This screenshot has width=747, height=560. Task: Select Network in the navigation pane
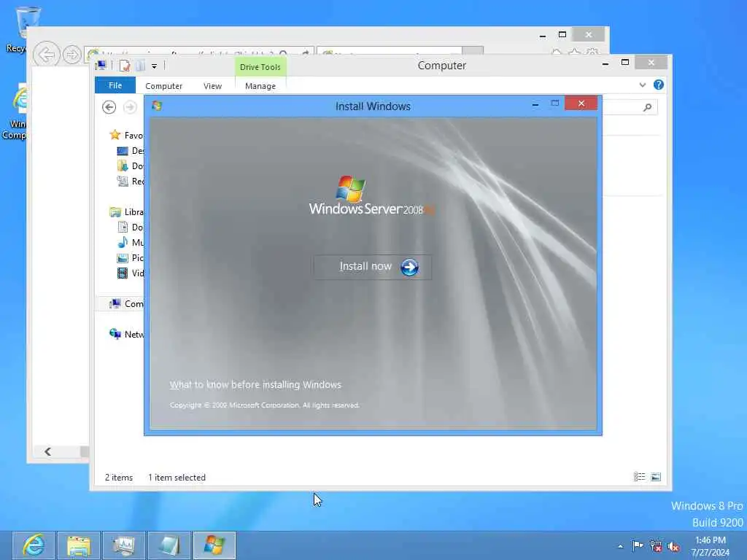(126, 334)
